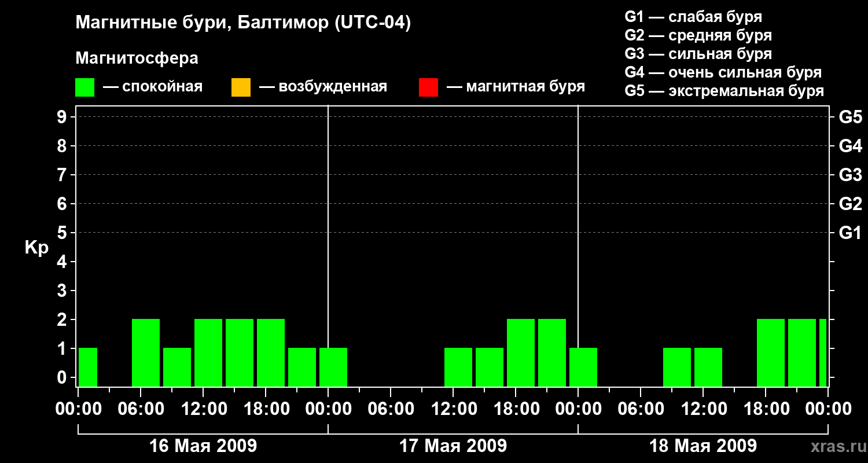This screenshot has width=868, height=463.
Task: Click the '16 Мая 2009' date label
Action: pos(203,446)
